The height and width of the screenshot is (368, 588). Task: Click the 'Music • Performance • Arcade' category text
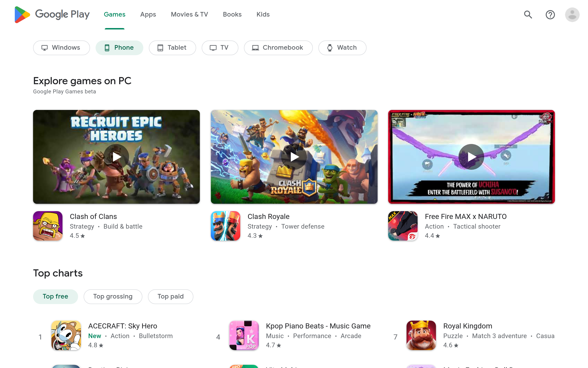tap(314, 336)
